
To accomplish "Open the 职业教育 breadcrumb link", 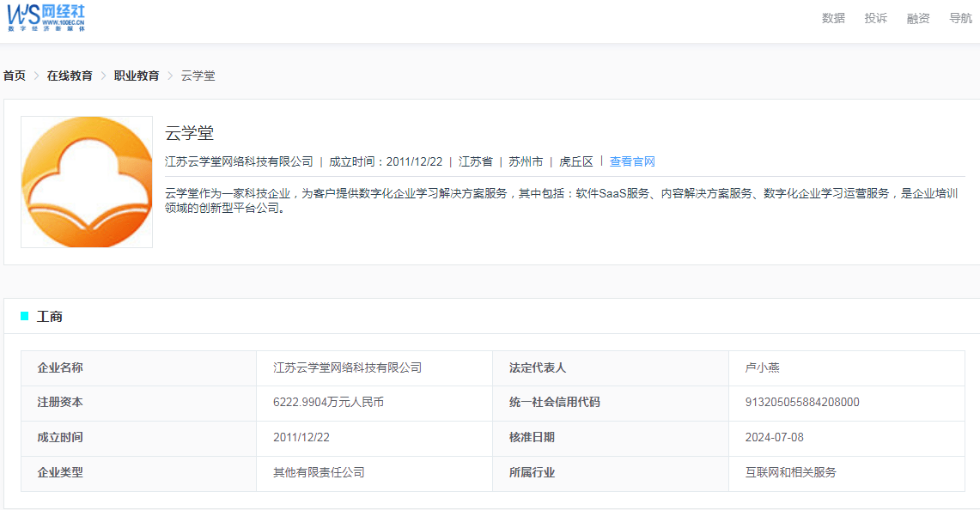I will pyautogui.click(x=137, y=76).
